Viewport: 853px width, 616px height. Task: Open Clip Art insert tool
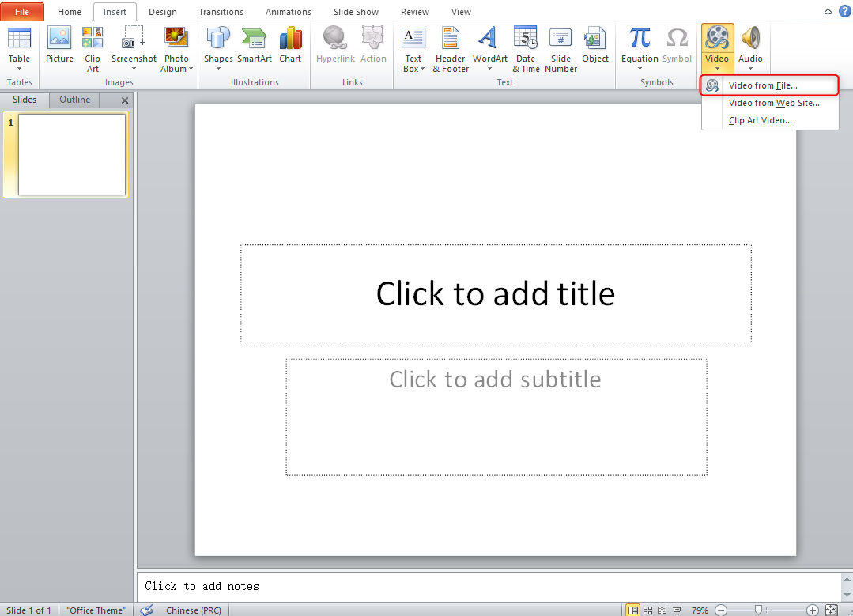tap(92, 49)
